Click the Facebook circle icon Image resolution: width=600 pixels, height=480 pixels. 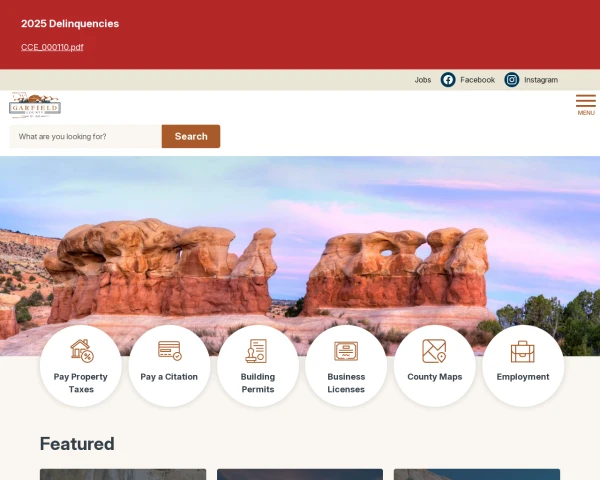(x=448, y=80)
